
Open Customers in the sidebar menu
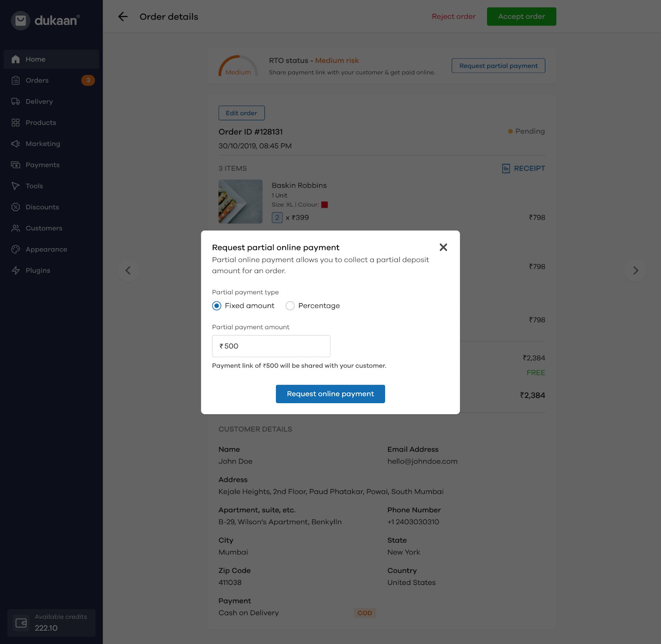pos(51,228)
